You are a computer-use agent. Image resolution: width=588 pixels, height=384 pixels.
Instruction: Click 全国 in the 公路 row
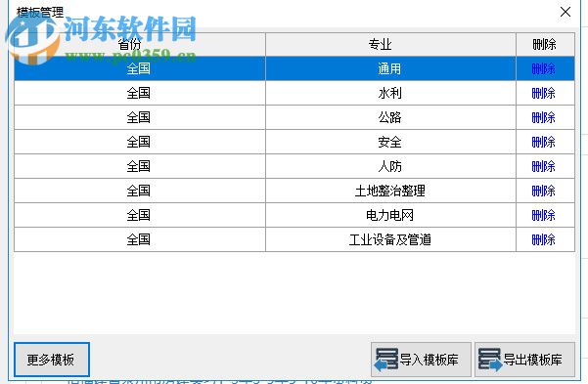point(138,117)
